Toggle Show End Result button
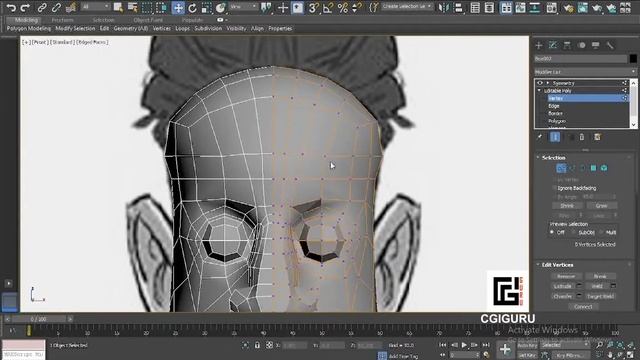The image size is (640, 360). [x=555, y=137]
